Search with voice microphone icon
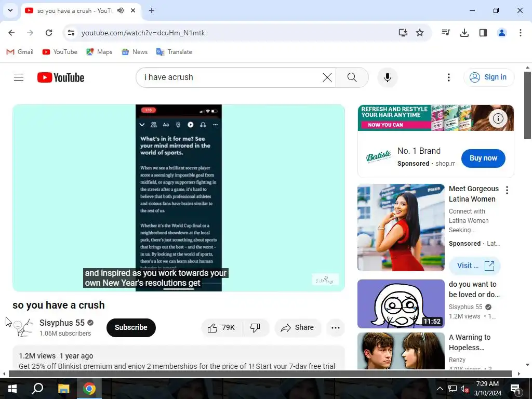Image resolution: width=532 pixels, height=399 pixels. coord(388,77)
